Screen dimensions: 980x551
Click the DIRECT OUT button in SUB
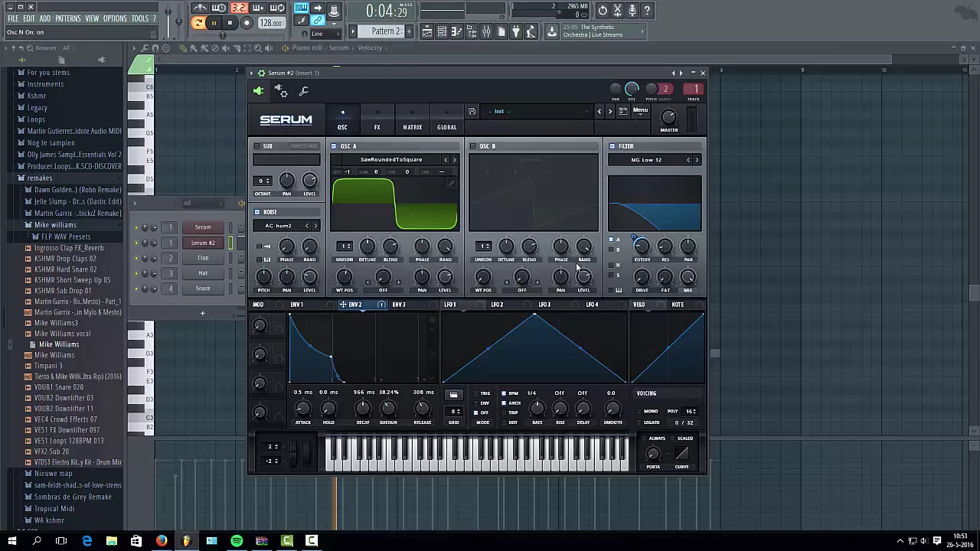[304, 146]
